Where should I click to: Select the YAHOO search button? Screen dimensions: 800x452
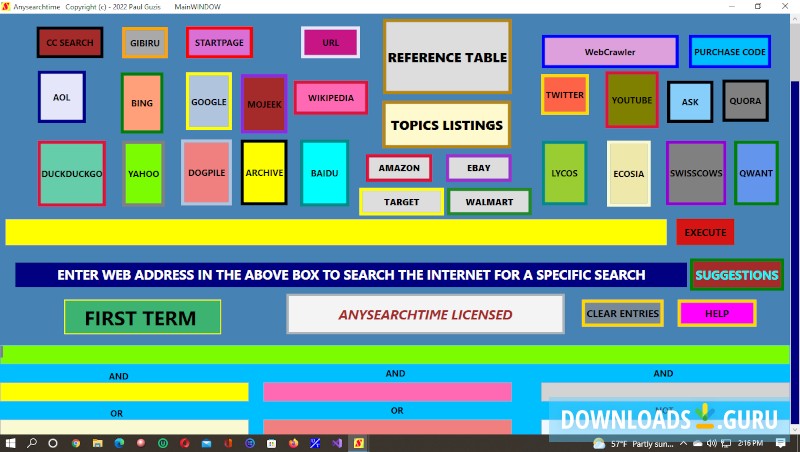pyautogui.click(x=143, y=173)
